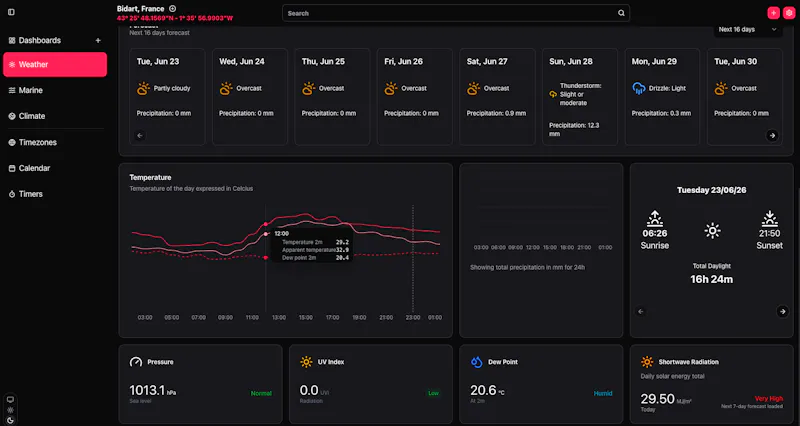Click the thunderstorm icon on Sun, Jun 28

tap(553, 94)
